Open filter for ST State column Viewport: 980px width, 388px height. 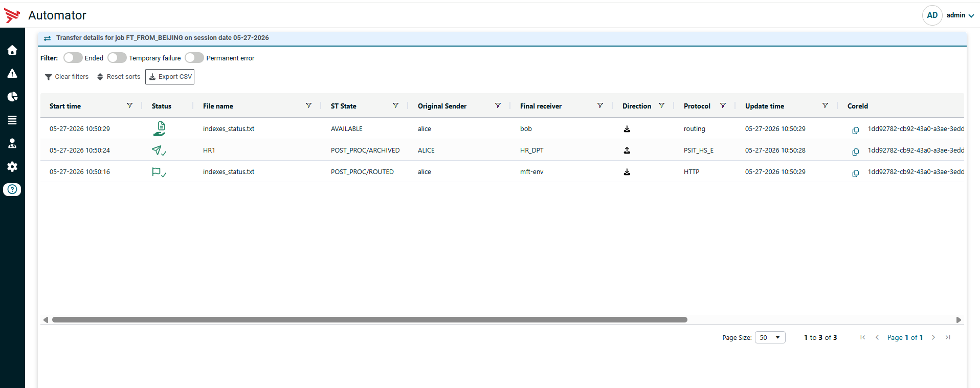[x=395, y=105]
